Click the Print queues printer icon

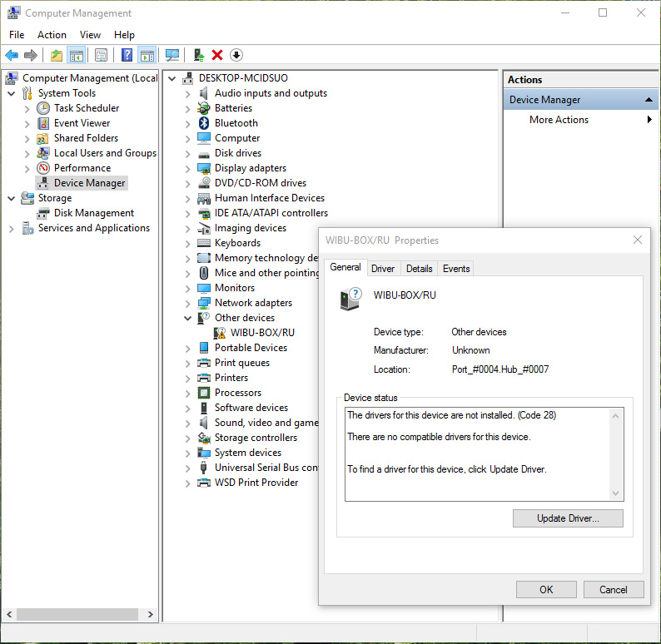pyautogui.click(x=204, y=363)
